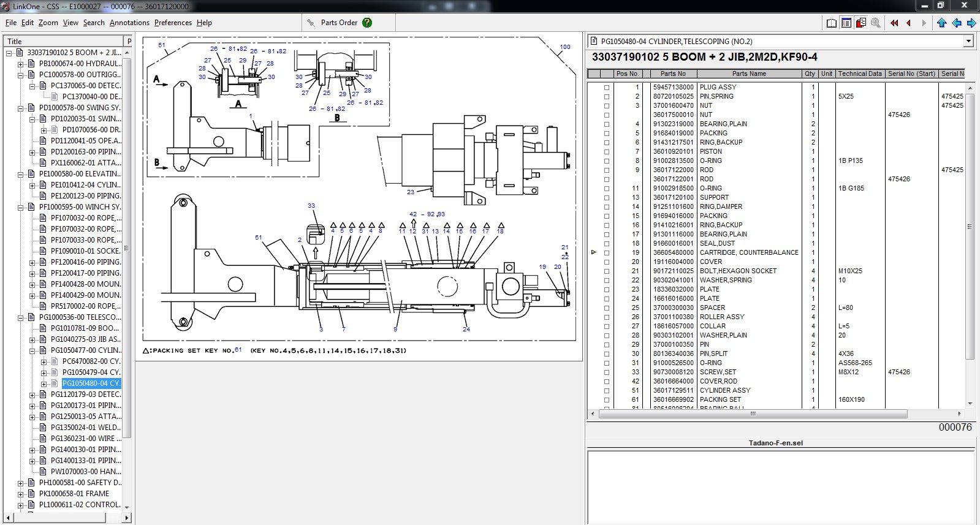Viewport: 980px width, 525px height.
Task: Check the box for PLUG ASSY row
Action: point(607,88)
